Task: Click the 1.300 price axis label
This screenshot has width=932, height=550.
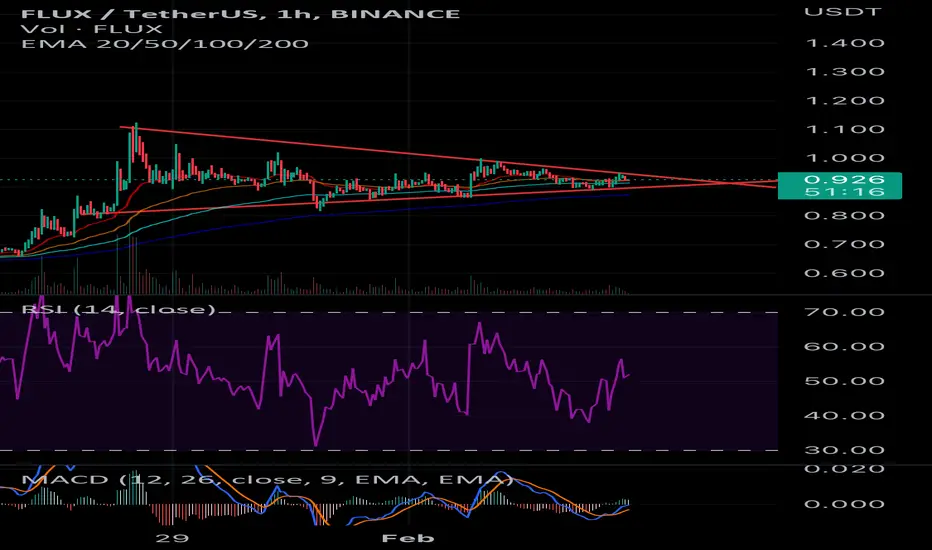Action: pyautogui.click(x=845, y=72)
